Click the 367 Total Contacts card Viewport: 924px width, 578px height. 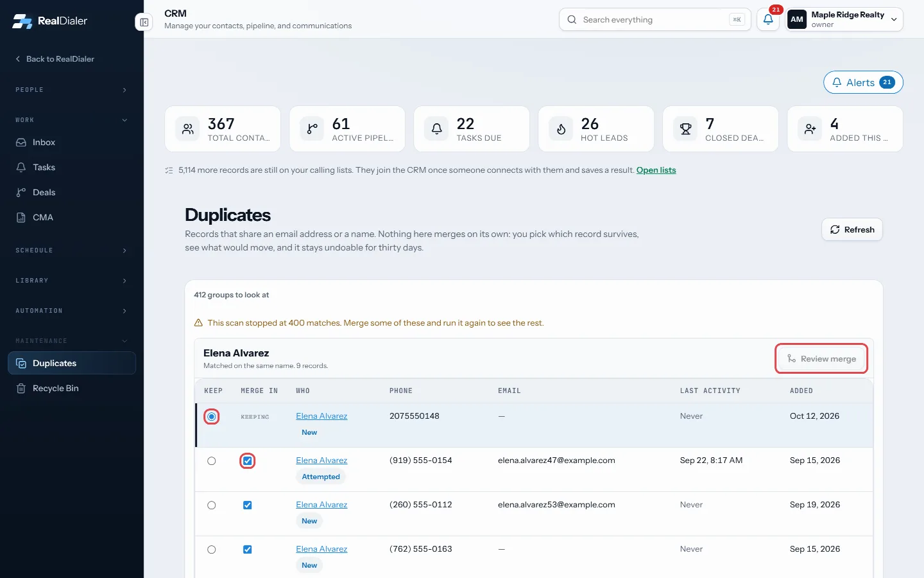[223, 129]
